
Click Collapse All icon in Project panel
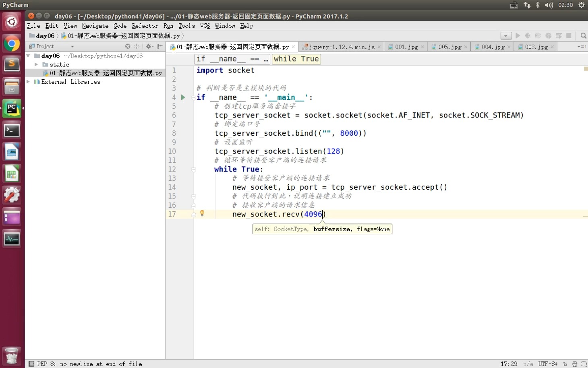coord(137,46)
